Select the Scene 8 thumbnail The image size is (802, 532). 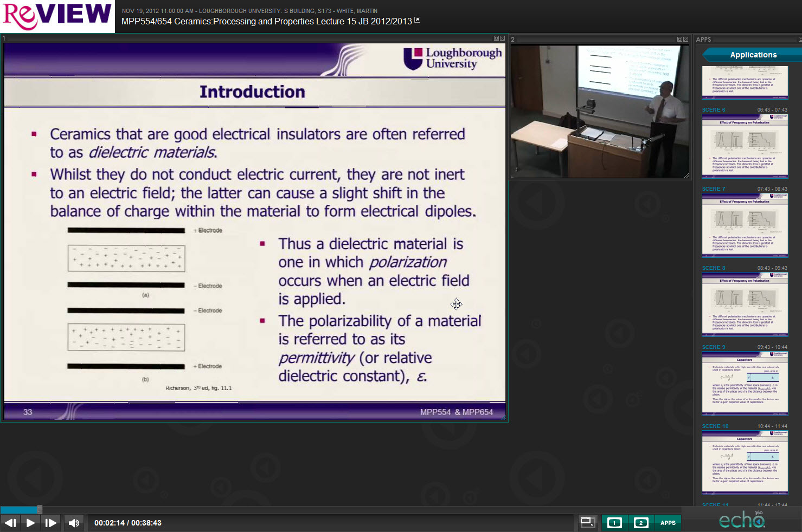pos(745,304)
